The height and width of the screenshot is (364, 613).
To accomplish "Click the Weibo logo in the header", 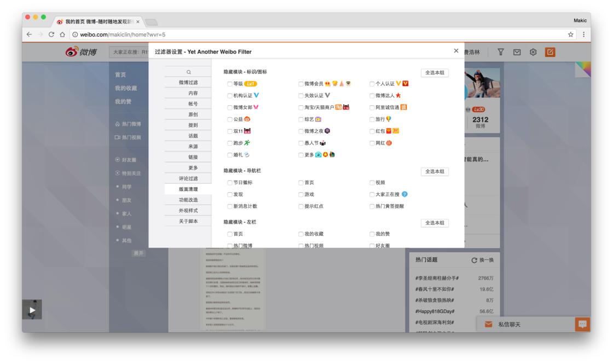I will click(82, 51).
